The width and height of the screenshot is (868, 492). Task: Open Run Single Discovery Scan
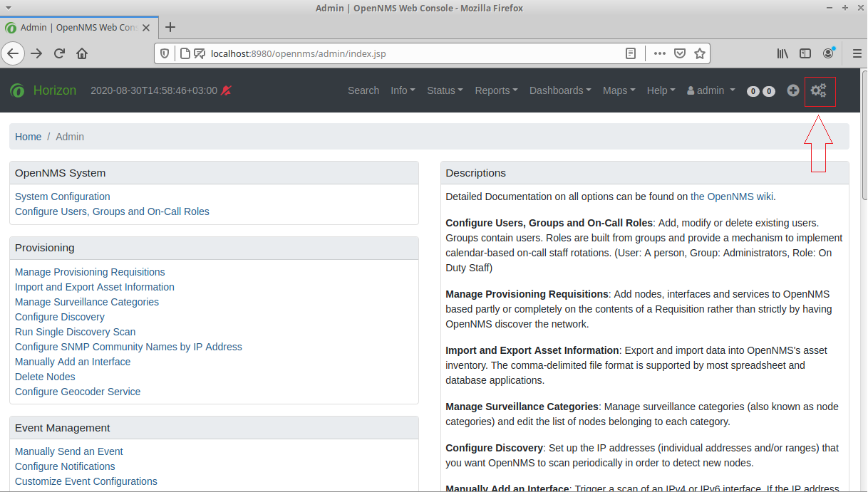tap(75, 332)
